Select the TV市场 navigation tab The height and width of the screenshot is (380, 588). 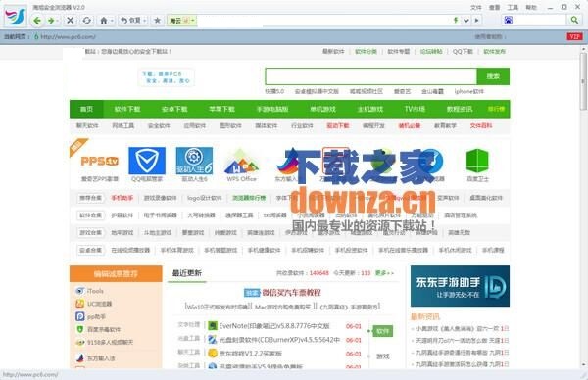415,109
